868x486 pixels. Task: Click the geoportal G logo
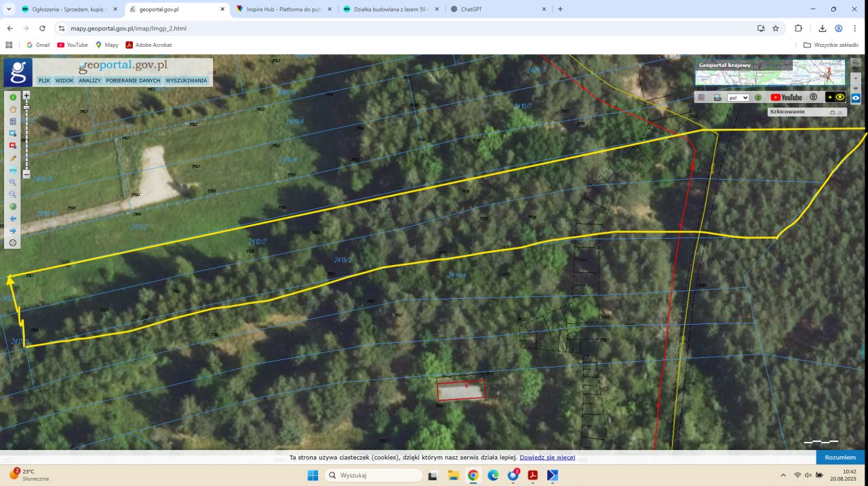pyautogui.click(x=18, y=73)
